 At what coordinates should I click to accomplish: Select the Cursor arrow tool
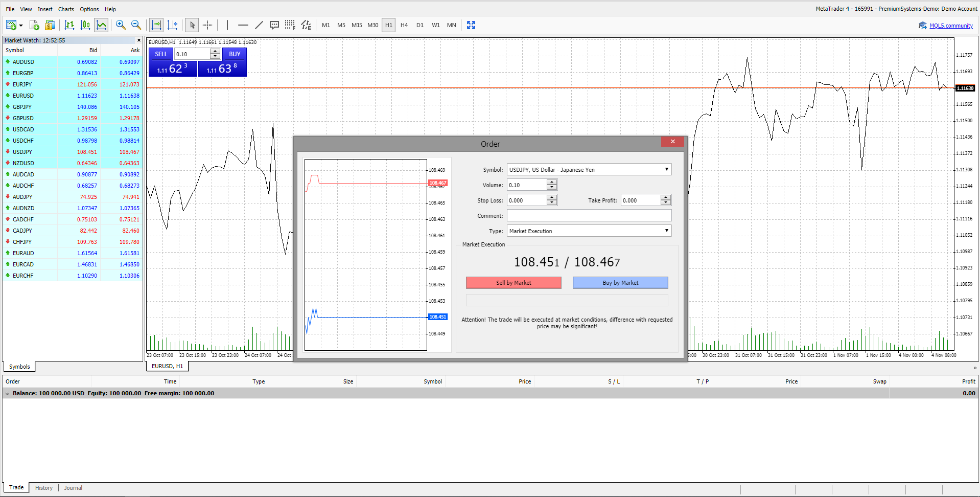[x=192, y=25]
